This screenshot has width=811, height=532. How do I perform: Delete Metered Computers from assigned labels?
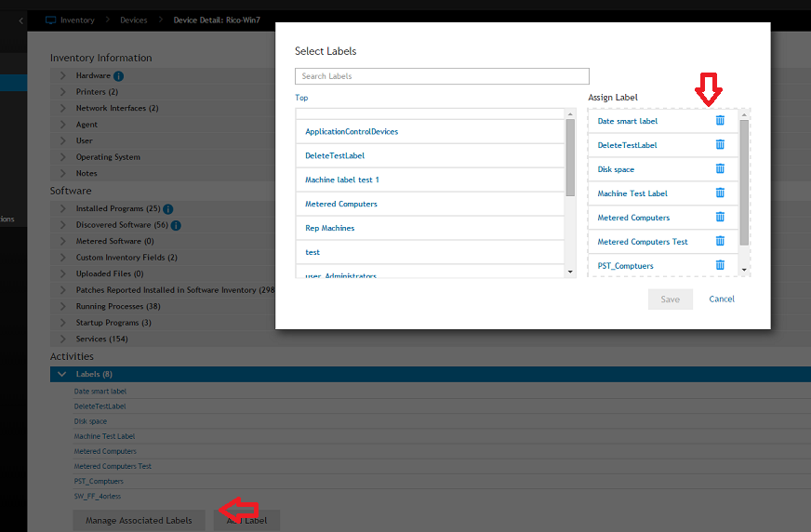tap(720, 218)
